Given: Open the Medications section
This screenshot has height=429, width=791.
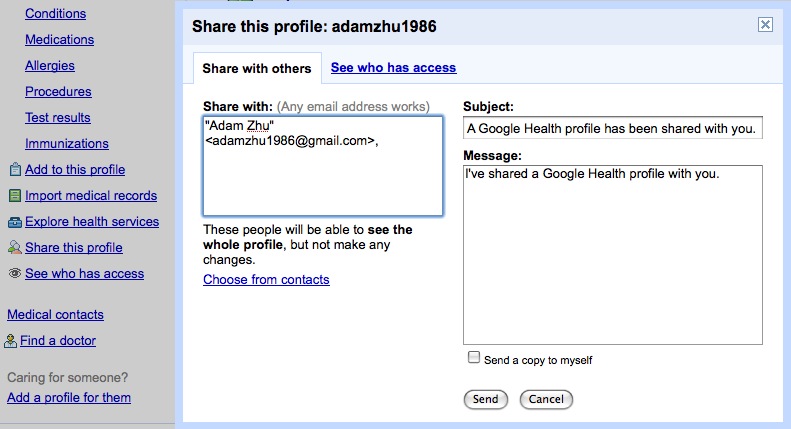Looking at the screenshot, I should (x=59, y=40).
